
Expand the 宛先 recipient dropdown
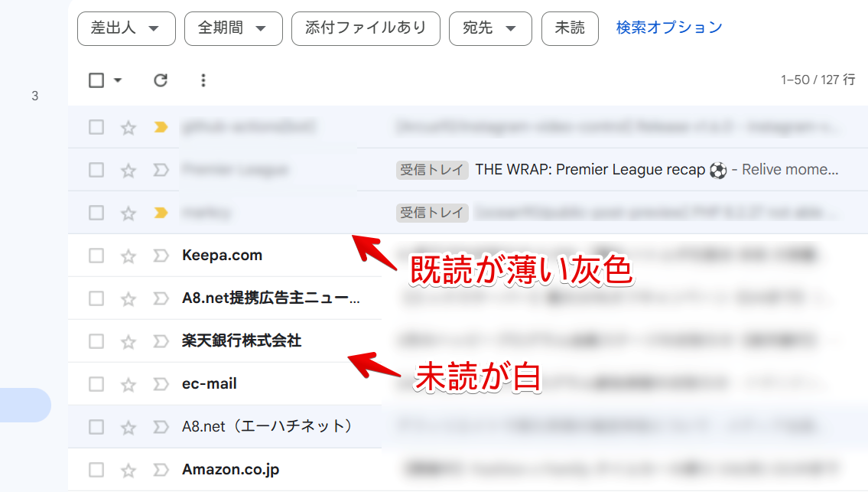click(490, 28)
